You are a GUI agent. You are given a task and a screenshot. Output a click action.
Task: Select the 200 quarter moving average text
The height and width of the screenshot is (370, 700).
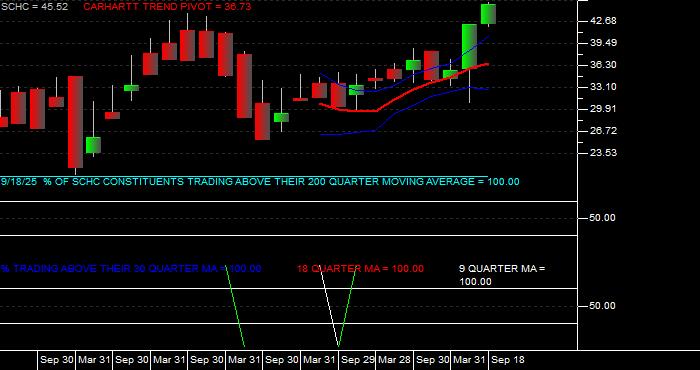[x=260, y=182]
